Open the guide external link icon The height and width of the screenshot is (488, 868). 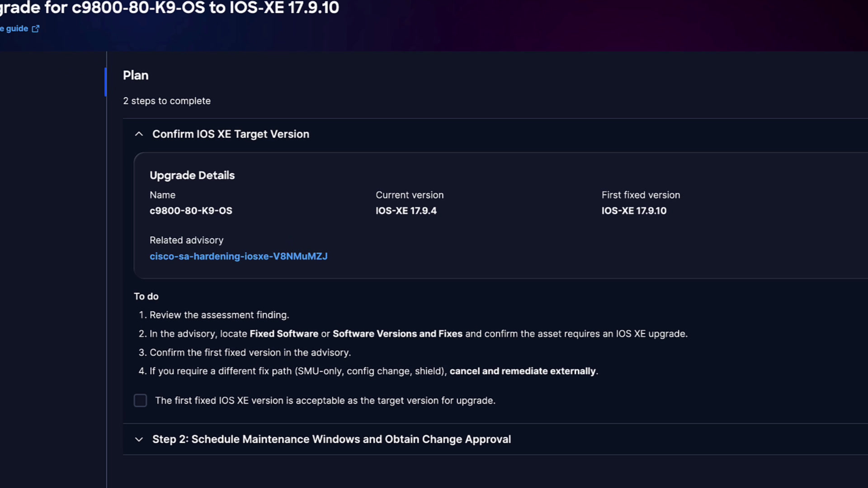[x=36, y=29]
